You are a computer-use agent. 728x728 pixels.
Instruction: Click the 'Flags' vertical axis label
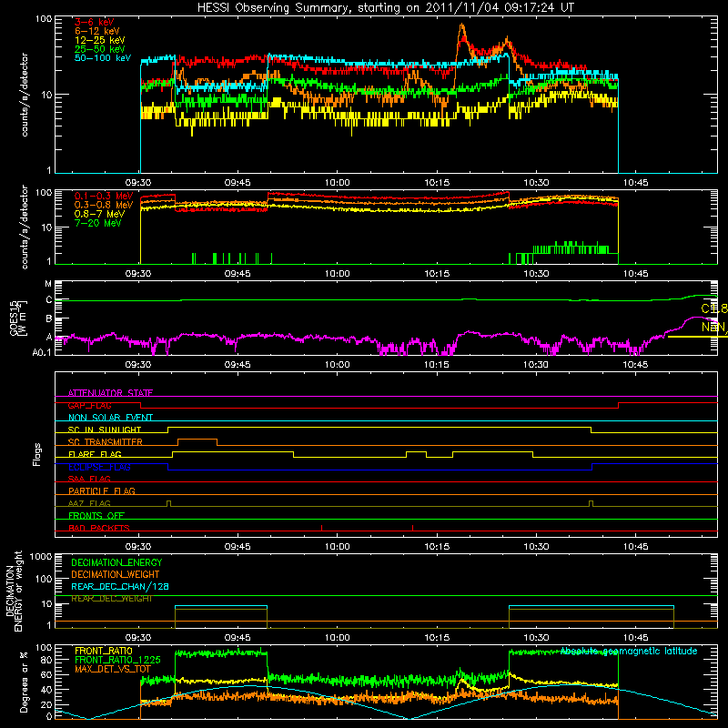[36, 454]
